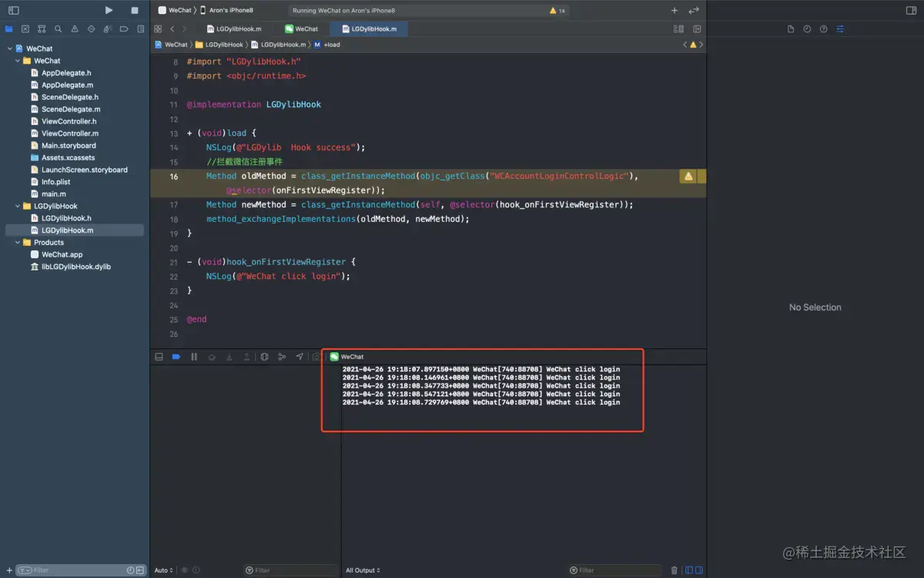Screen dimensions: 924x578
Task: Click the Step Over debug button
Action: (x=212, y=357)
